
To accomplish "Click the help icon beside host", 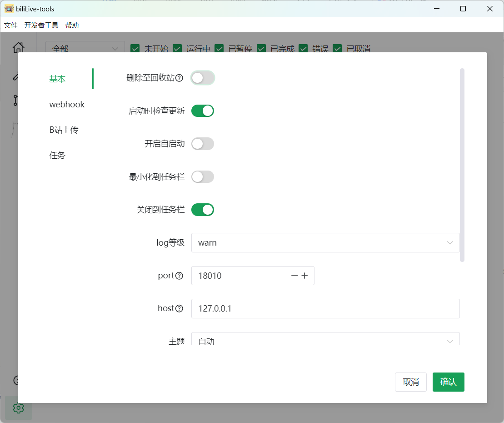I will pyautogui.click(x=180, y=308).
